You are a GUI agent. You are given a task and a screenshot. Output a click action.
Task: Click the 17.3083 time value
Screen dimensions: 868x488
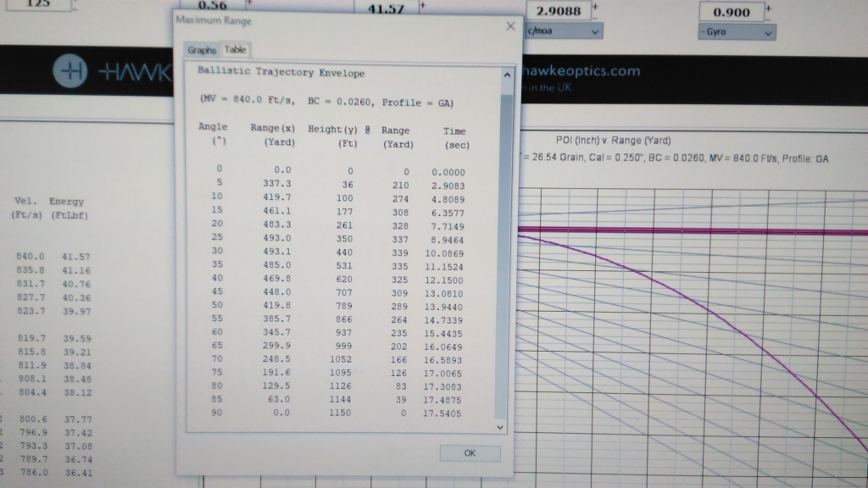[442, 386]
